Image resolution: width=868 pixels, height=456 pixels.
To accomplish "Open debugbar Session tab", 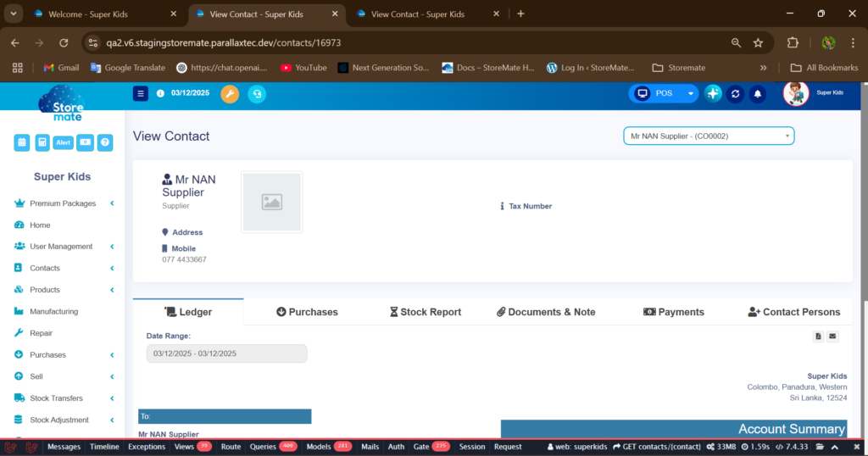I will pos(471,447).
